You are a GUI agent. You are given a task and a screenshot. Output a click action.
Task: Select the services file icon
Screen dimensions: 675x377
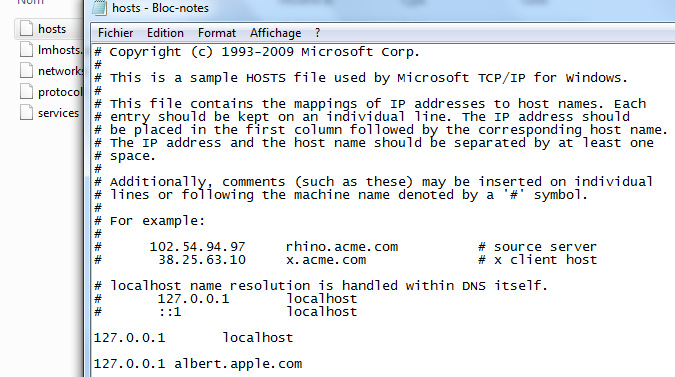tap(27, 113)
